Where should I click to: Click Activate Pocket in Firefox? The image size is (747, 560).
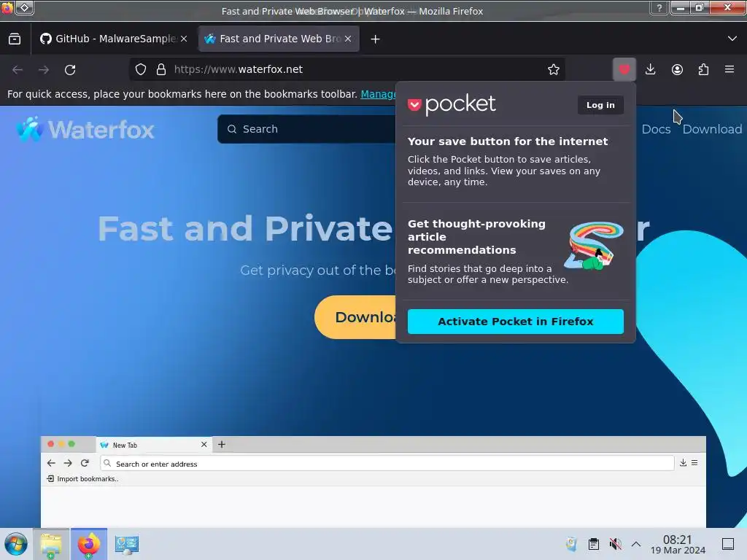point(516,322)
